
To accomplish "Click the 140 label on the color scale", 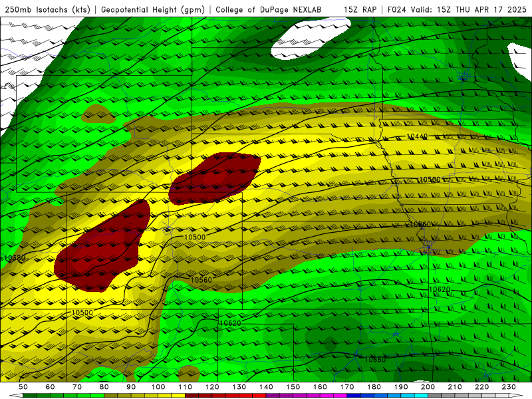I will pyautogui.click(x=266, y=387).
